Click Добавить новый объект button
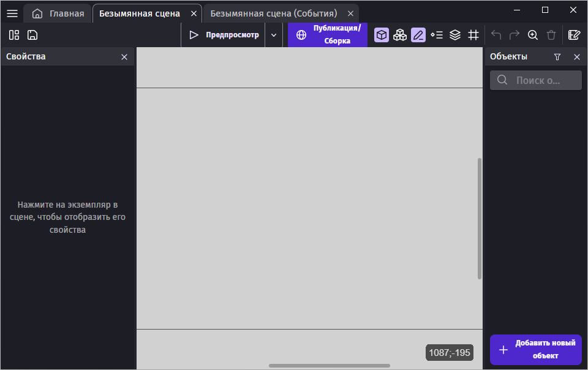Screen dimensions: 588x370 point(536,350)
